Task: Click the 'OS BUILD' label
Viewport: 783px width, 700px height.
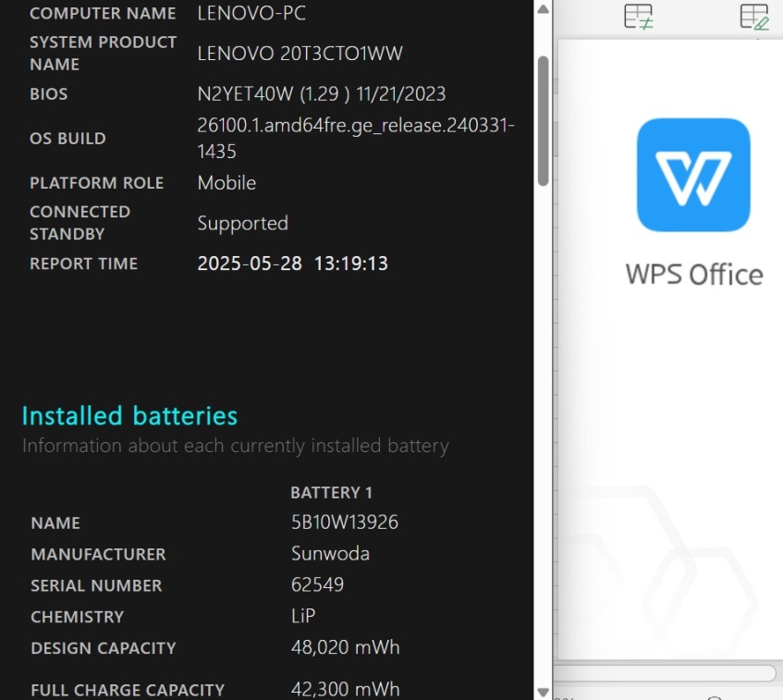Action: 67,139
